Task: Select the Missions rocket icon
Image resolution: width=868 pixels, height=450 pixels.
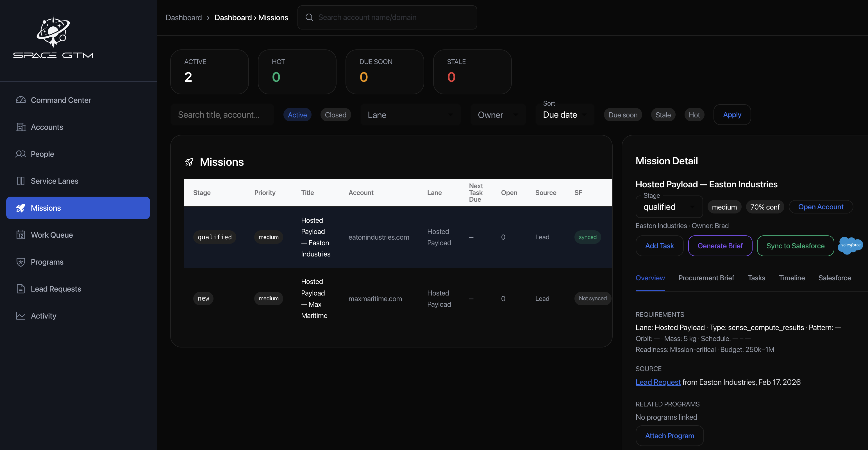Action: click(x=21, y=208)
